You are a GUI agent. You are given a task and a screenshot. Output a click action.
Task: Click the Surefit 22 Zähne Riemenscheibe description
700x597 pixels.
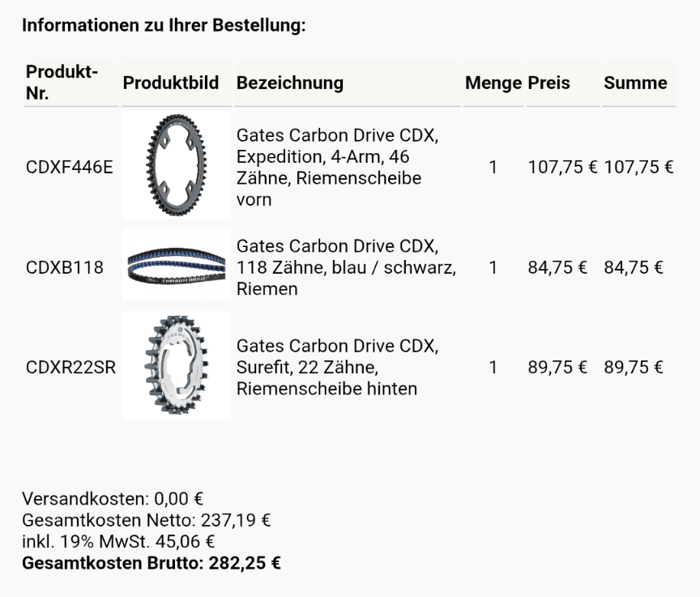pos(338,368)
